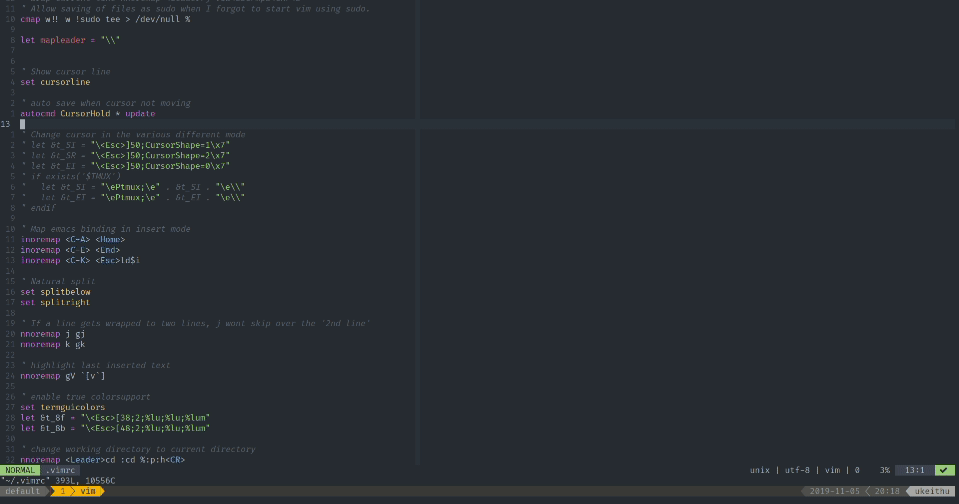This screenshot has height=504, width=959.
Task: Click the block cursor on the current line
Action: (x=23, y=124)
